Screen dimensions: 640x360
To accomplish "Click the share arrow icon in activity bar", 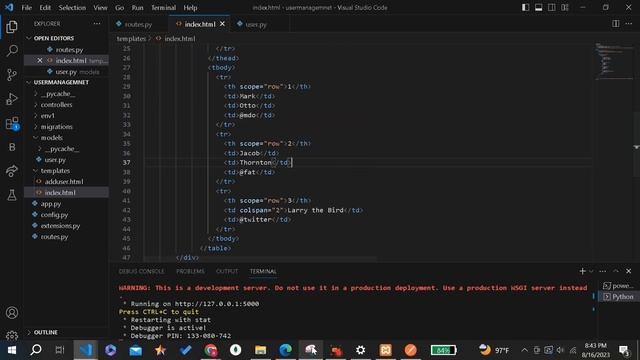I will click(12, 171).
